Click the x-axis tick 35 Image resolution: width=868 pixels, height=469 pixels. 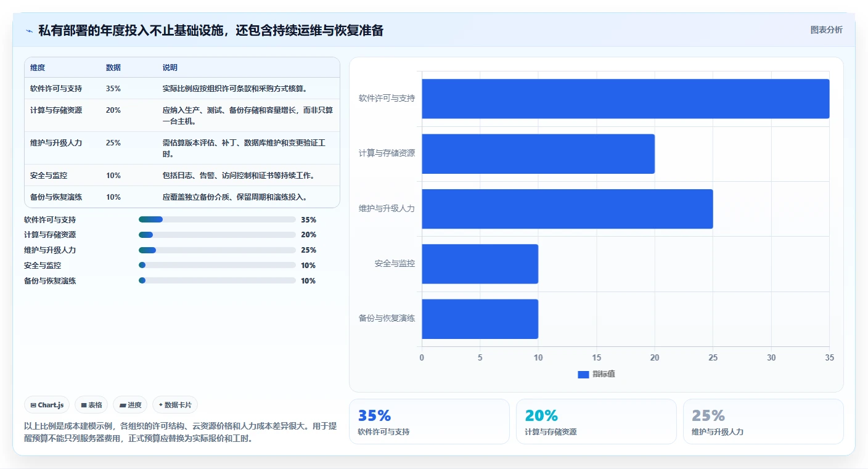click(x=829, y=357)
